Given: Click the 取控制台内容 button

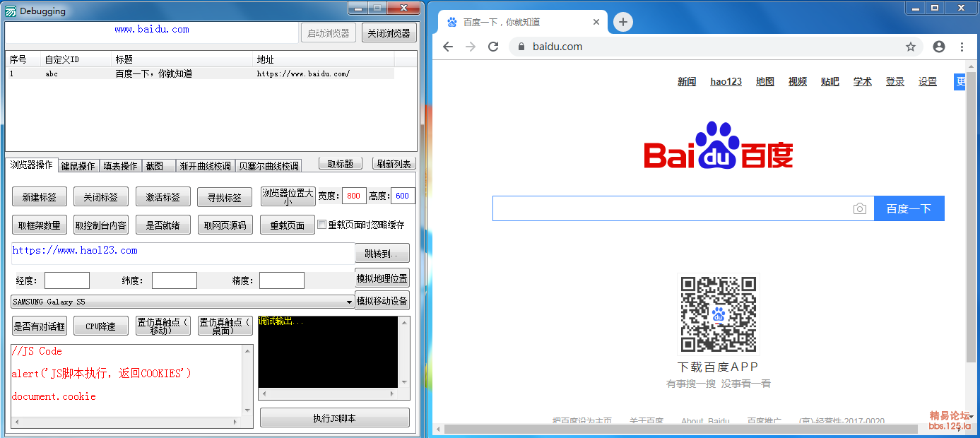Looking at the screenshot, I should (x=101, y=225).
